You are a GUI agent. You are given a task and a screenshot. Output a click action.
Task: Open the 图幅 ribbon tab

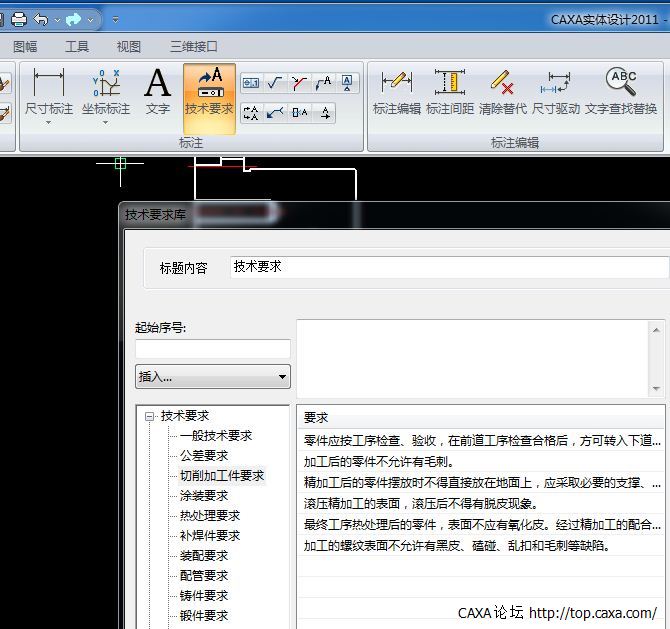(x=25, y=46)
